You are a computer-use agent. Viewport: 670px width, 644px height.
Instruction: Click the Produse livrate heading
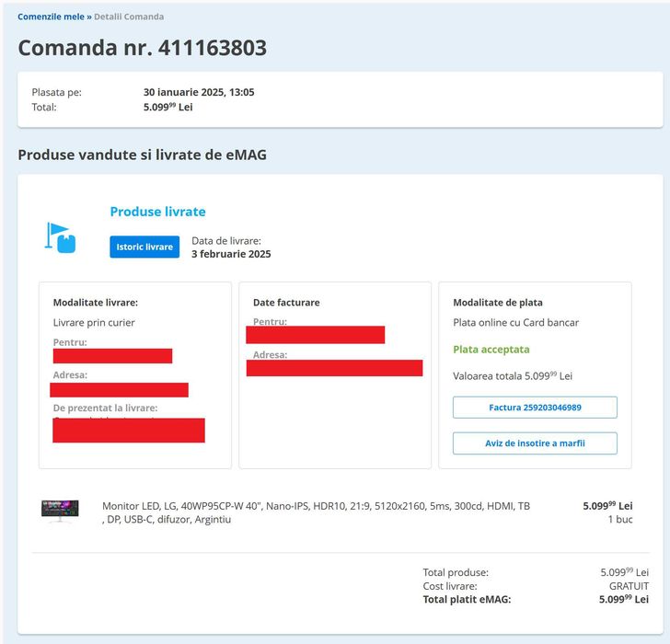(157, 212)
